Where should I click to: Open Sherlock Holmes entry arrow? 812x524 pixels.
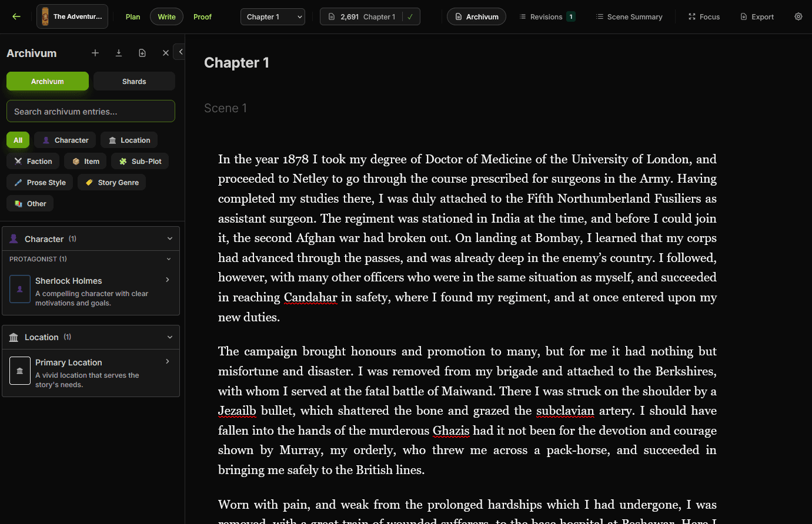168,280
